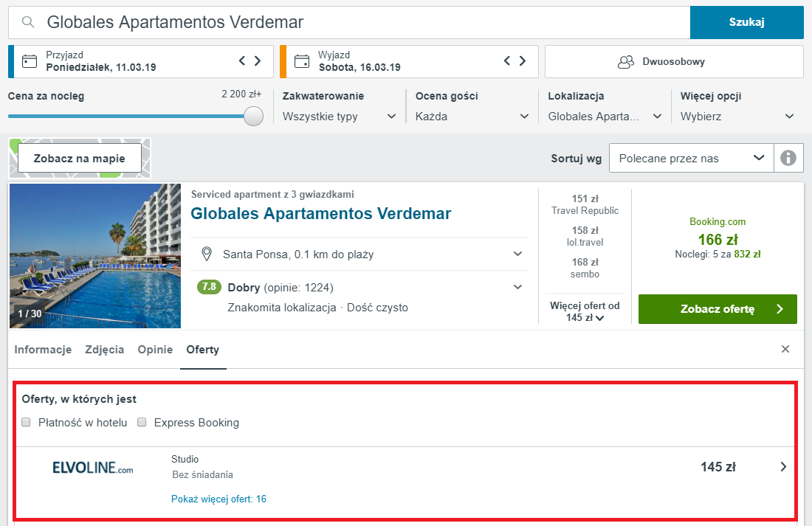Click the 7.8 rating badge
This screenshot has width=812, height=526.
[x=209, y=287]
